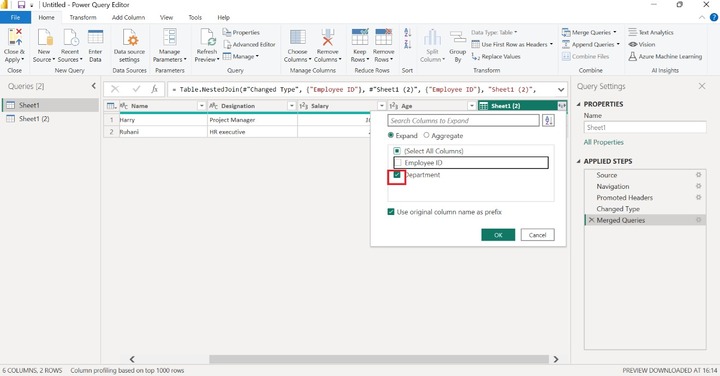Click the Enter Data icon
Screen dimensions: 720x376
(95, 37)
